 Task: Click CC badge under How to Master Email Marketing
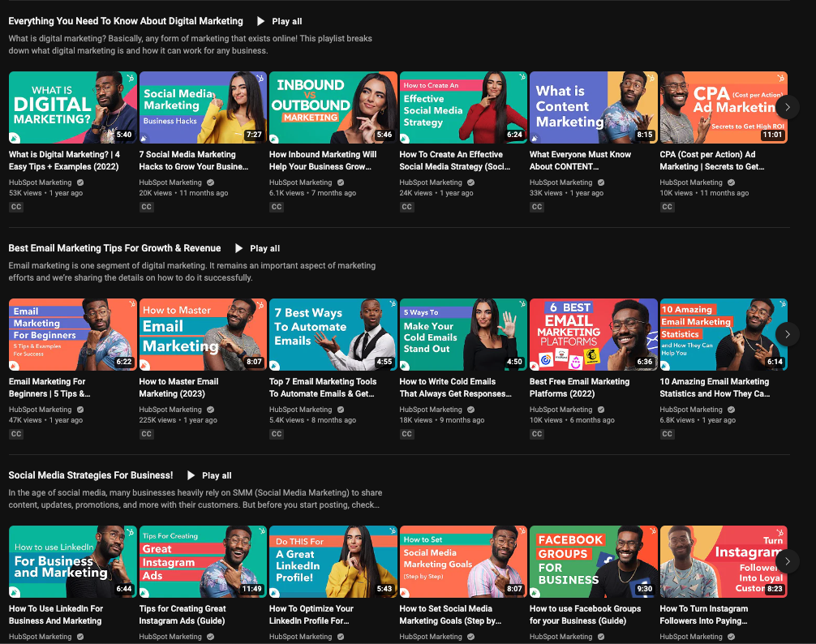click(x=147, y=434)
